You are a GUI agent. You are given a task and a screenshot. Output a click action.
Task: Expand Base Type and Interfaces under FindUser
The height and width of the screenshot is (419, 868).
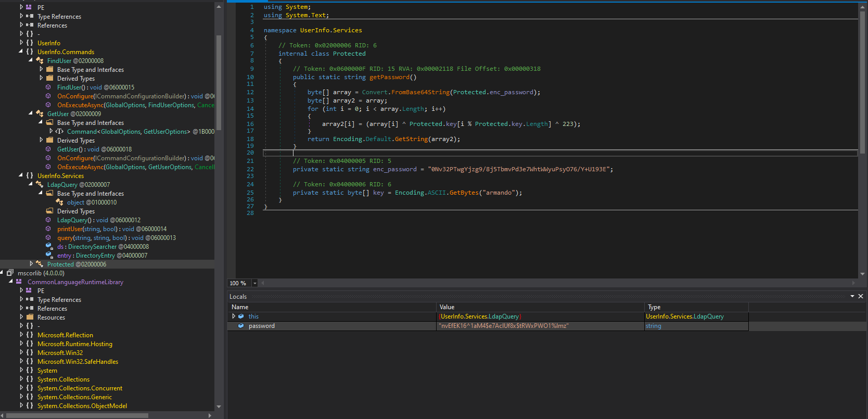[41, 69]
